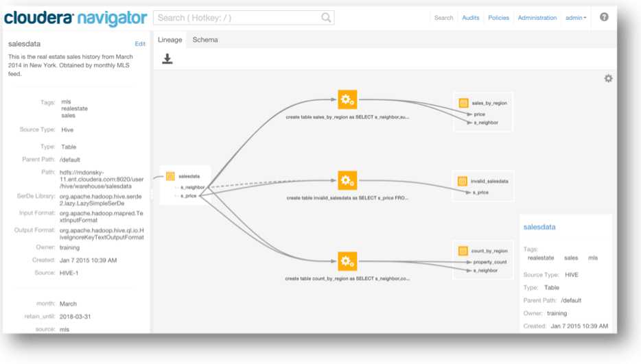Select property_count column in count_by_region
This screenshot has height=364, width=641.
[490, 263]
